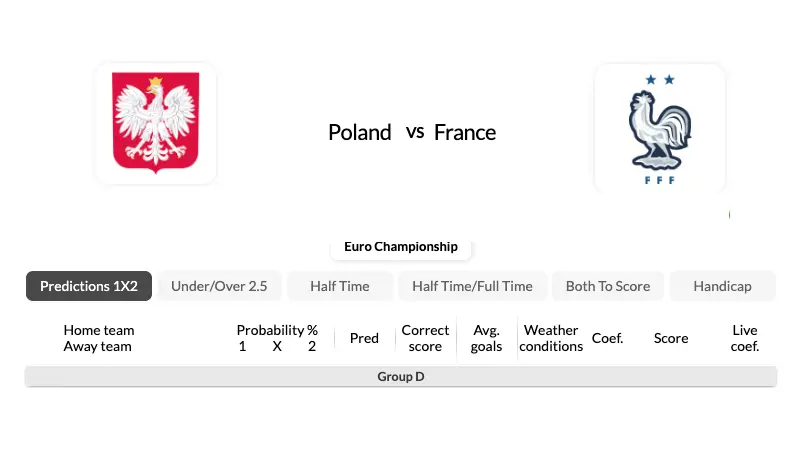Click the France team name
The width and height of the screenshot is (800, 450).
click(x=465, y=133)
